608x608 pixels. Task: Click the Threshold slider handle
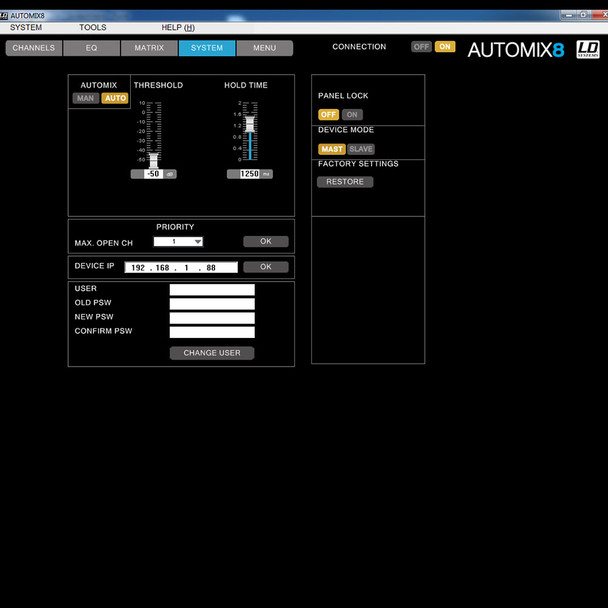point(153,160)
